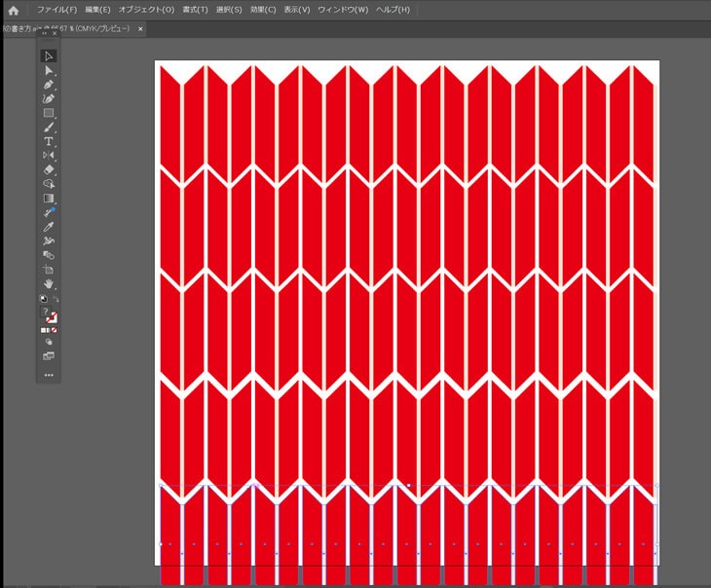Go to the Home screen icon
The width and height of the screenshot is (711, 588).
(x=14, y=10)
